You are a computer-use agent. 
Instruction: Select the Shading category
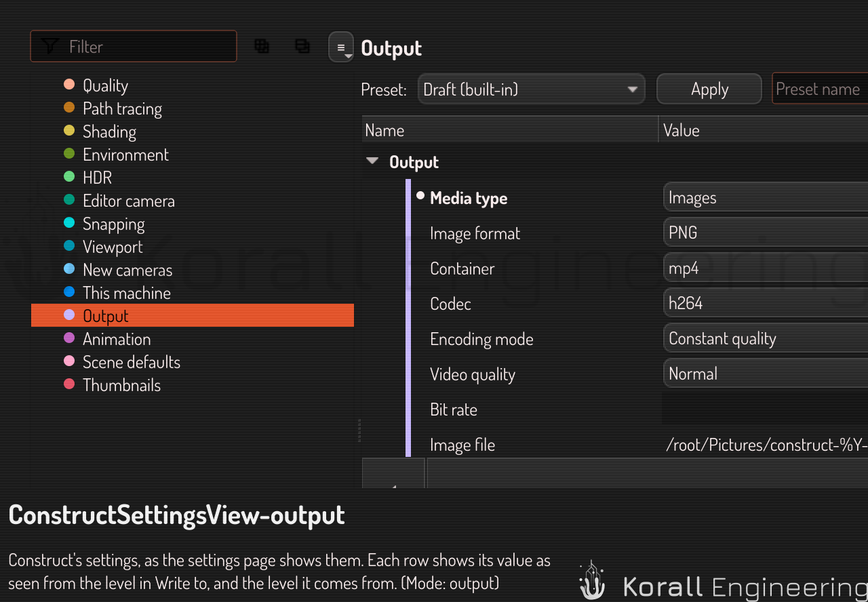coord(193,132)
